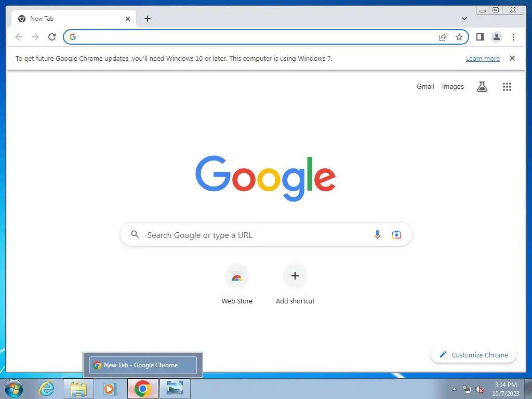
Task: Select the New Tab tab
Action: (74, 19)
